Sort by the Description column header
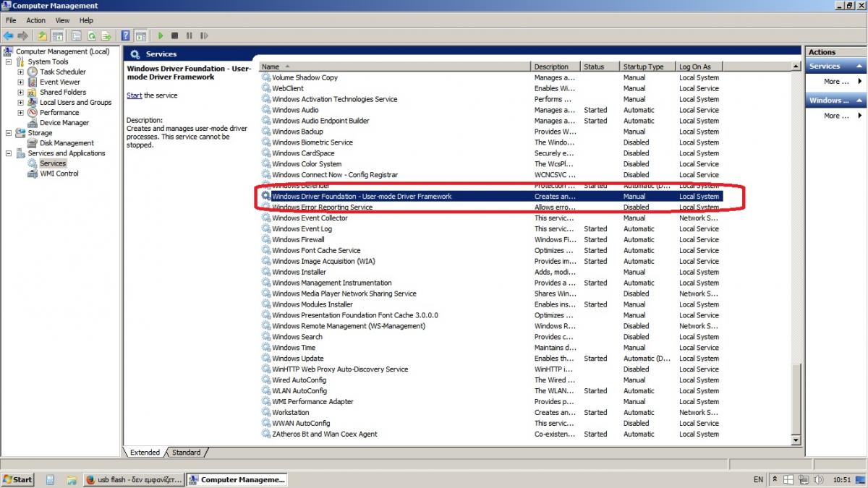This screenshot has width=868, height=488. pos(556,67)
